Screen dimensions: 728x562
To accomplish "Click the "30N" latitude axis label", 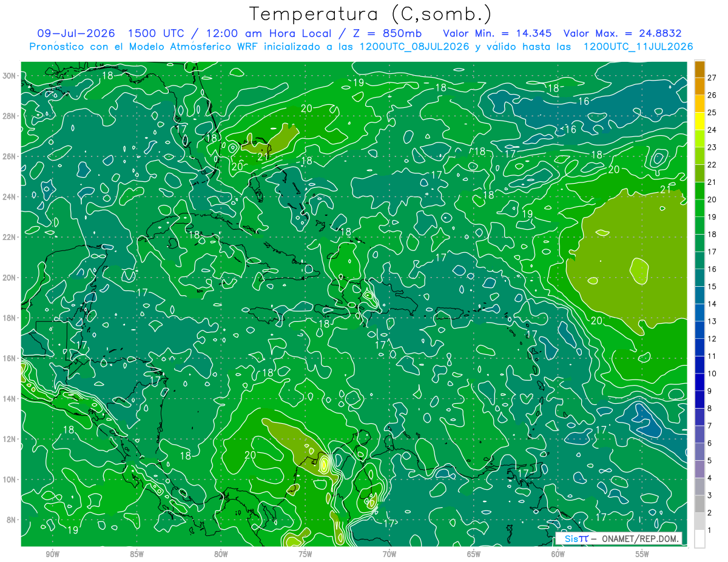I will (10, 76).
